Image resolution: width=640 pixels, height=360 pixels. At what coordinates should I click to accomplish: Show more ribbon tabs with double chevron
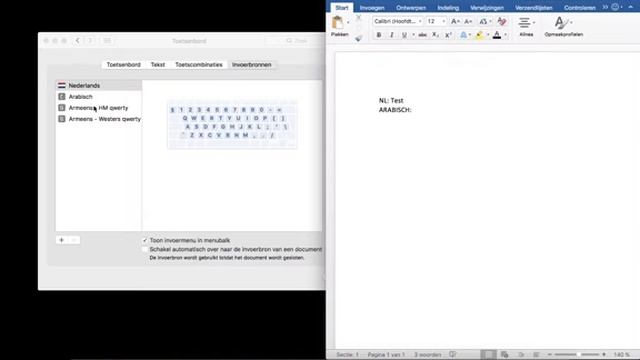(605, 7)
